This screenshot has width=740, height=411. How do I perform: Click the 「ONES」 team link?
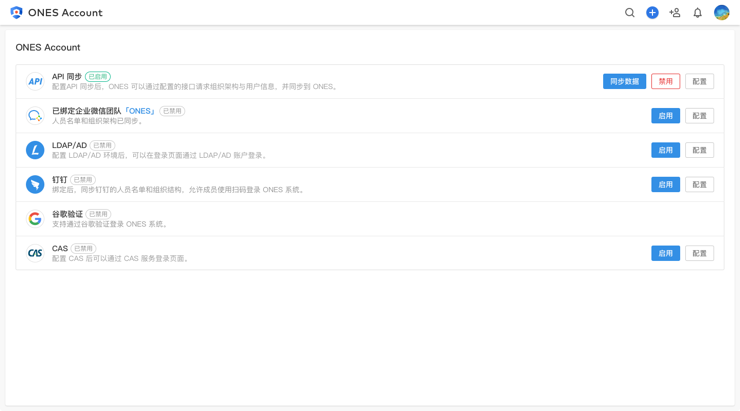click(x=140, y=111)
